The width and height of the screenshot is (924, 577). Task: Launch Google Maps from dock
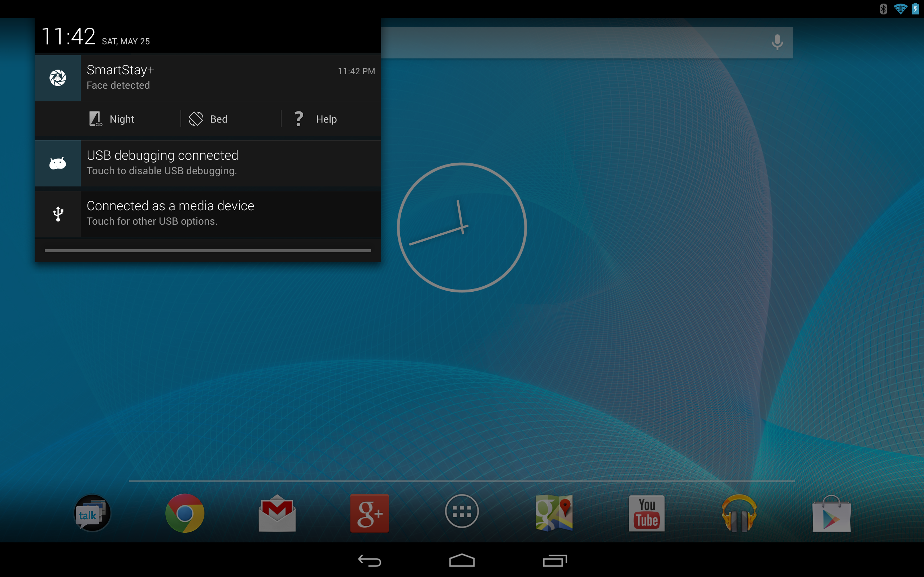554,513
